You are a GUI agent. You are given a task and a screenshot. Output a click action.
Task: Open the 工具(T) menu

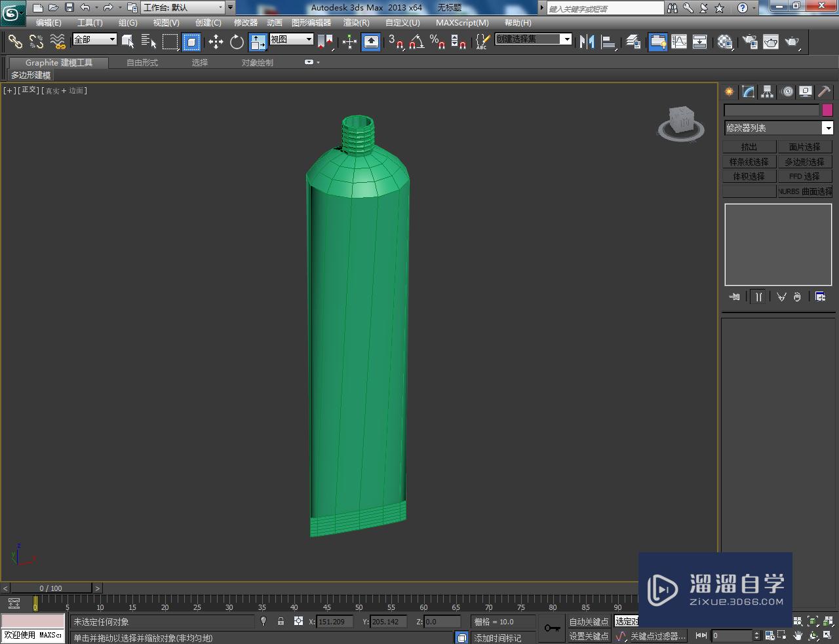coord(90,22)
